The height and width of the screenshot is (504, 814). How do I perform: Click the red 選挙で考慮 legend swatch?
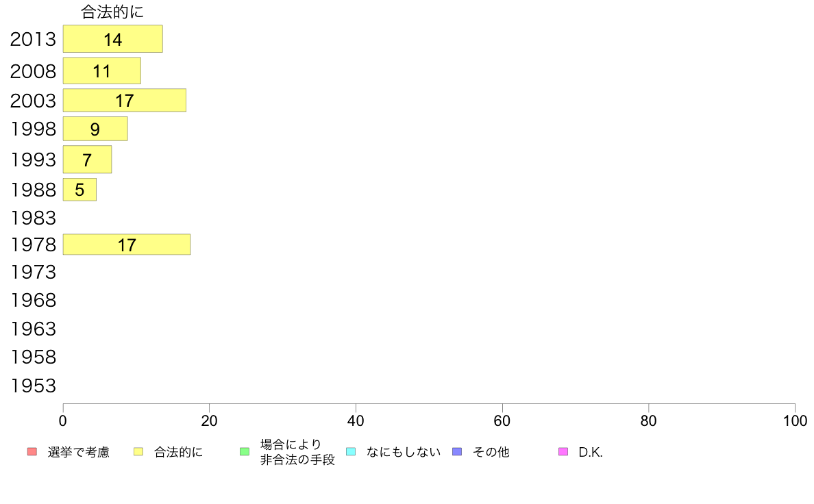click(32, 451)
